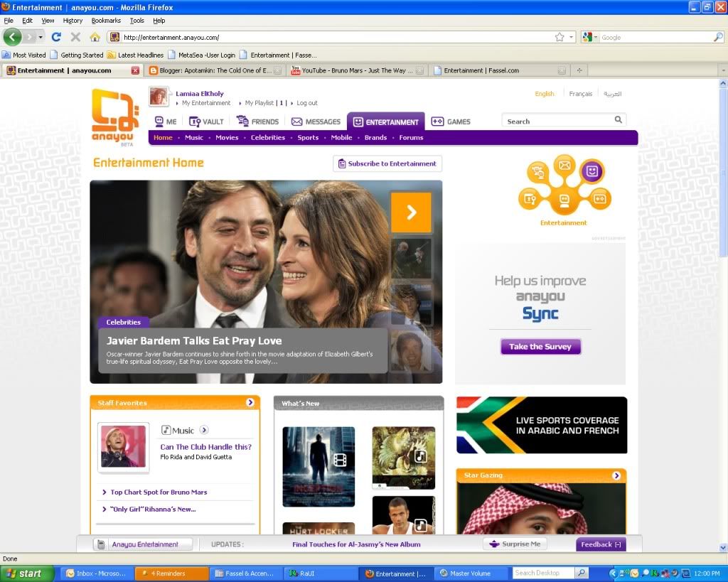Advance the carousel with the orange arrow
The height and width of the screenshot is (582, 728).
[411, 212]
